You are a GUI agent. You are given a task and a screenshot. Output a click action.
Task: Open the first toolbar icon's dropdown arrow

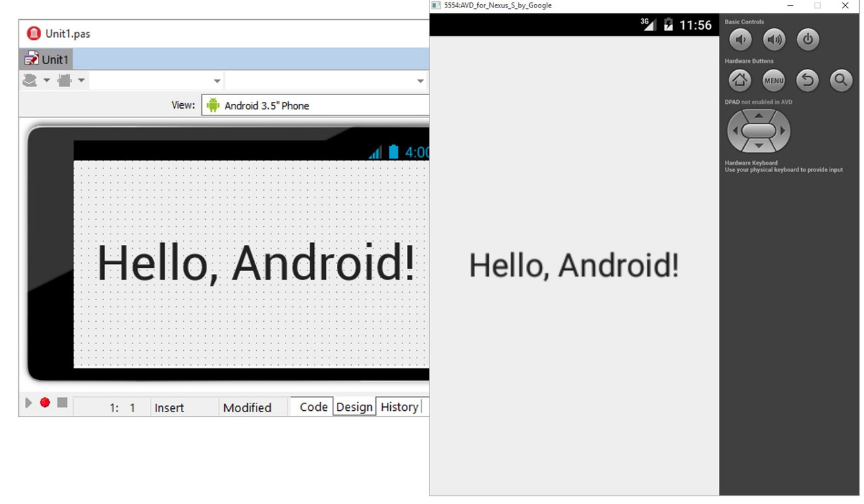tap(47, 81)
